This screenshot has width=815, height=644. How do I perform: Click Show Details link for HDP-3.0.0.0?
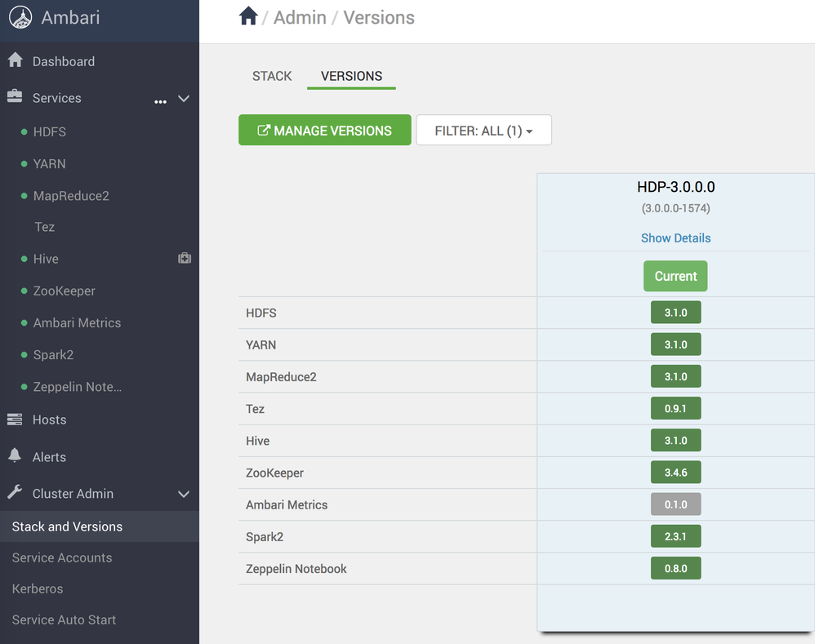tap(675, 238)
